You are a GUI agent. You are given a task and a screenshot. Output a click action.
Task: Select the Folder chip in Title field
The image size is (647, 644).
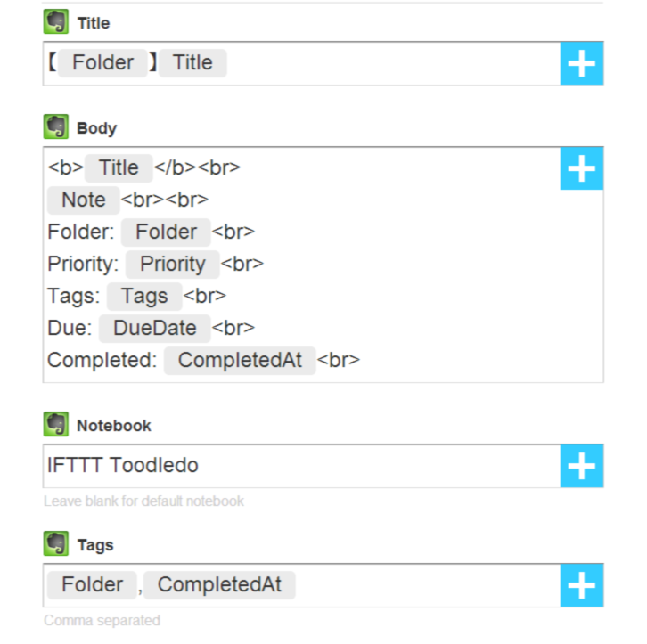[102, 63]
